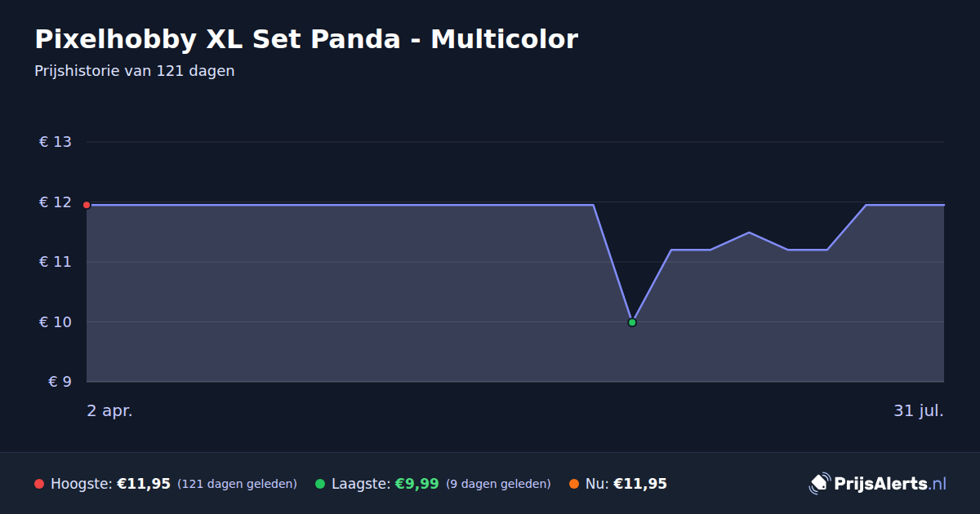Click the 31 jul. end date label

tap(919, 411)
